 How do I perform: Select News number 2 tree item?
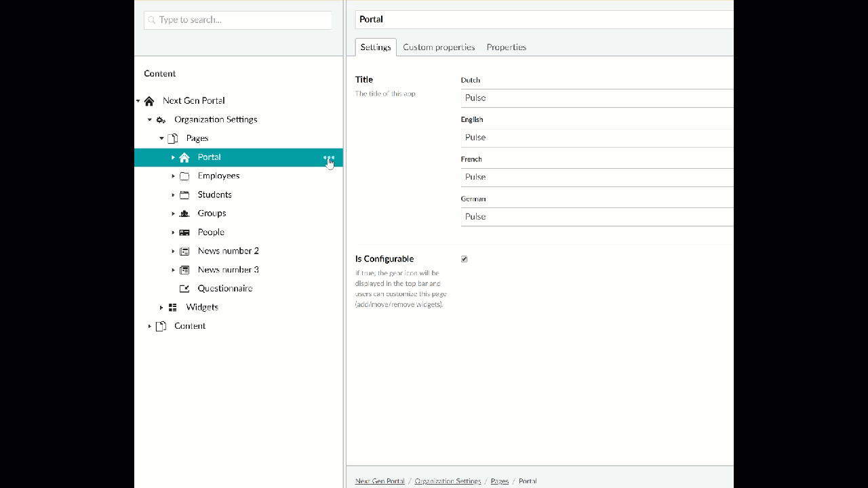(x=229, y=251)
